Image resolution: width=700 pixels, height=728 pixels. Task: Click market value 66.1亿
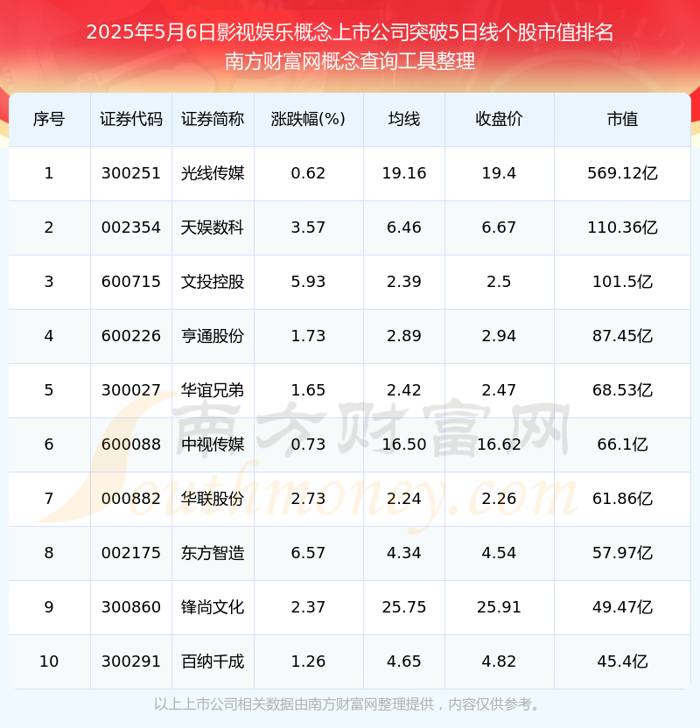coord(622,444)
